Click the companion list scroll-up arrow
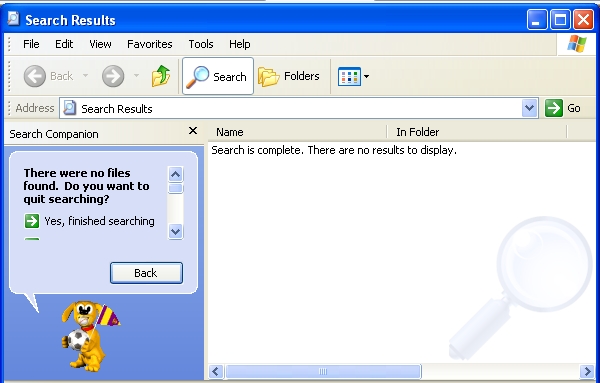 coord(175,174)
